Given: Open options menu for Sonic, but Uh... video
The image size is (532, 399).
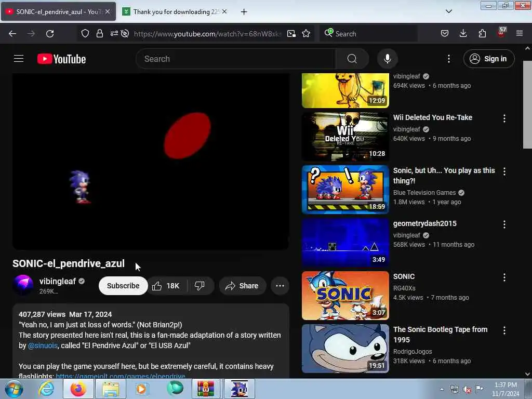Looking at the screenshot, I should click(x=504, y=171).
